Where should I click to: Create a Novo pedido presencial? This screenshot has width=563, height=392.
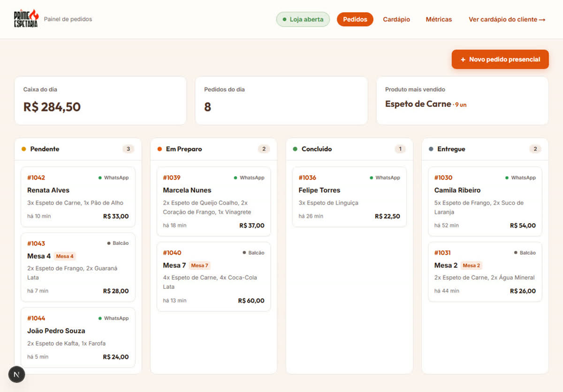[500, 60]
